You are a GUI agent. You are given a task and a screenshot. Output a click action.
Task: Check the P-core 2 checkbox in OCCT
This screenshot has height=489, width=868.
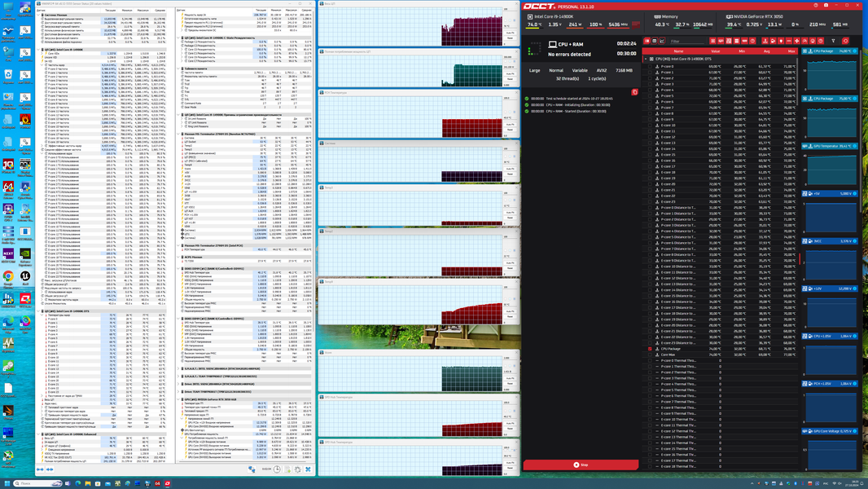click(x=650, y=78)
